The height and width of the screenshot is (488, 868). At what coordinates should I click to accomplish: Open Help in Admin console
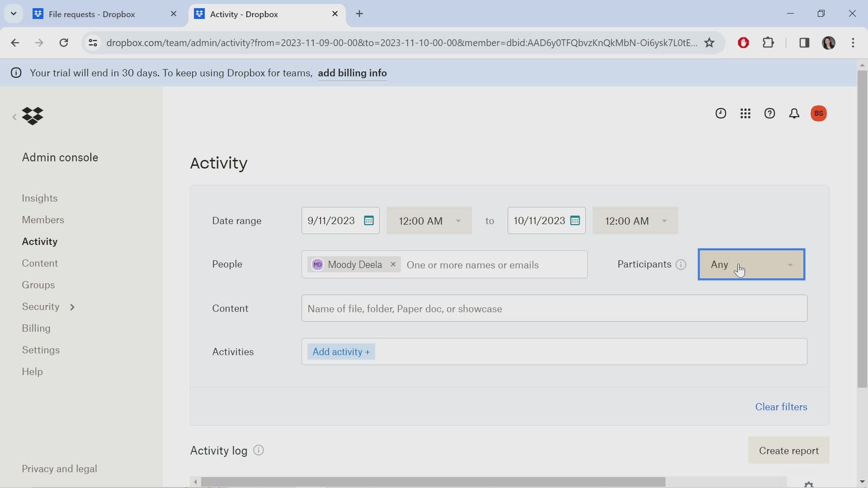point(32,372)
